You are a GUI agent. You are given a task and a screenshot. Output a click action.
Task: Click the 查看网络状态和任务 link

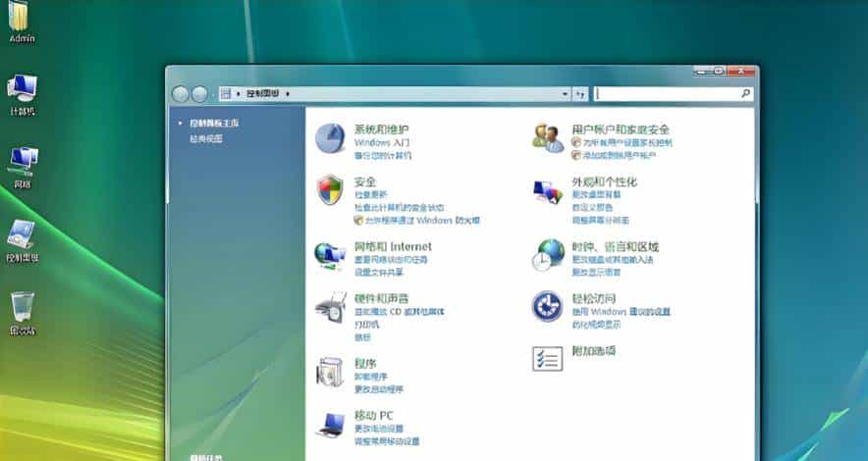click(x=391, y=259)
